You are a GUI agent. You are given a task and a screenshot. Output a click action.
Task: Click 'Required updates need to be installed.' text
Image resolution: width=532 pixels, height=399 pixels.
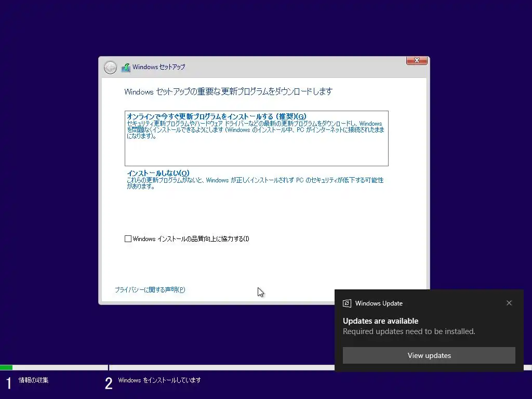[409, 331]
